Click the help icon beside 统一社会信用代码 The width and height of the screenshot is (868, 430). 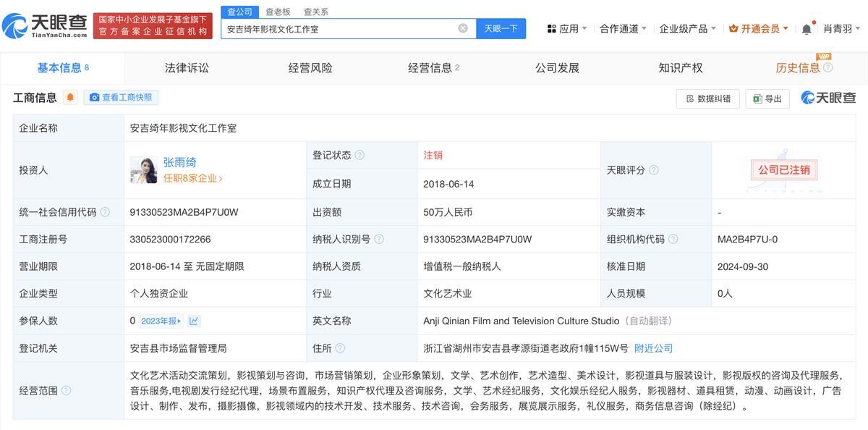click(105, 212)
